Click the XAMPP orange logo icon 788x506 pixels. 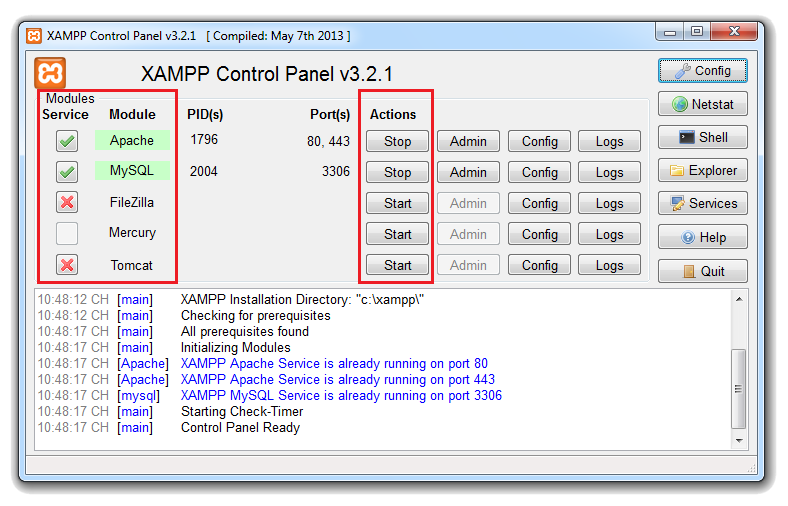[50, 73]
